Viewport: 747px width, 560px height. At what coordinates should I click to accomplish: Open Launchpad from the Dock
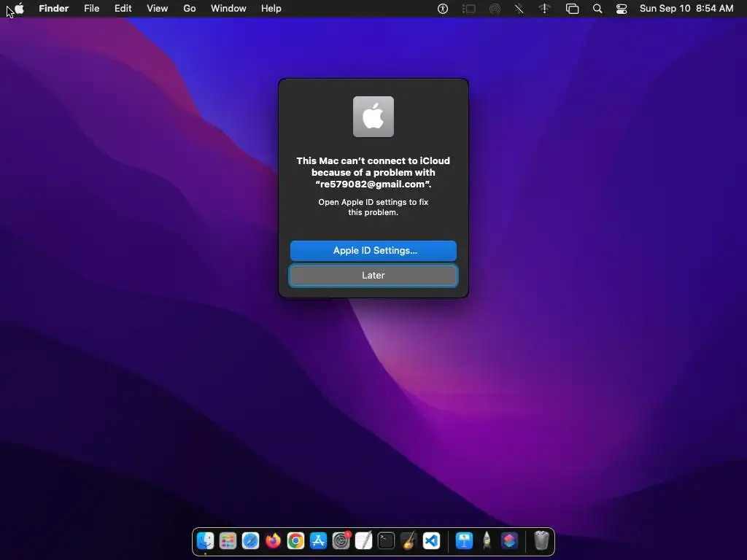(228, 541)
